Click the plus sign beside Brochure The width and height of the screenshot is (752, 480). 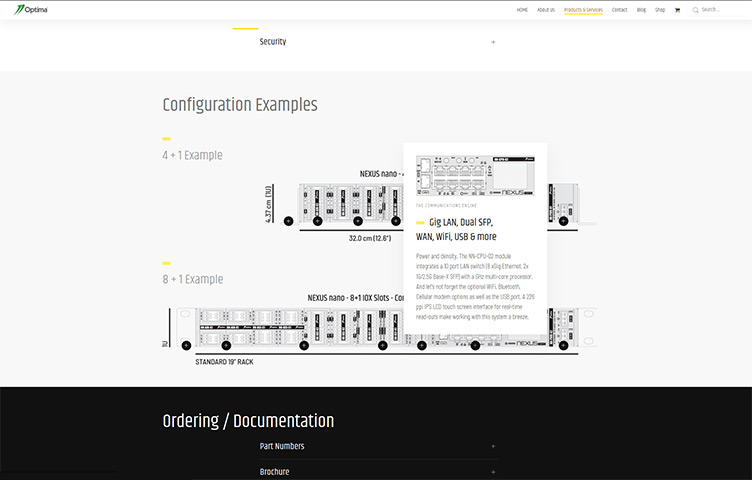[x=493, y=472]
